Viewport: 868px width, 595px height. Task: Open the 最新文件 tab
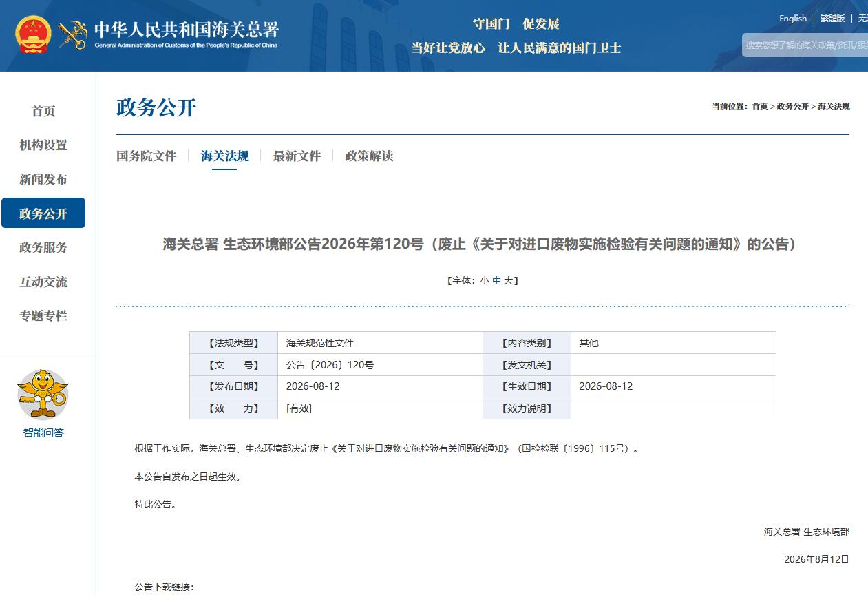[297, 156]
